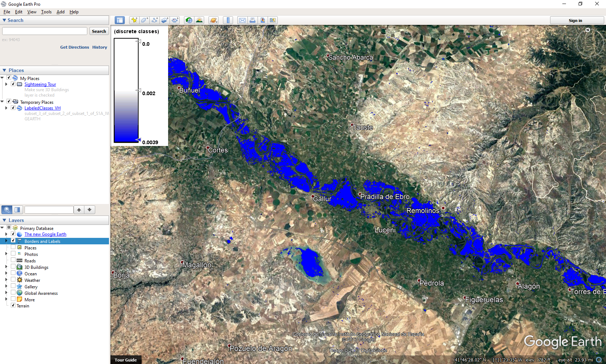Image resolution: width=606 pixels, height=364 pixels.
Task: Expand the Sightseeing Tour tree node
Action: [x=6, y=84]
